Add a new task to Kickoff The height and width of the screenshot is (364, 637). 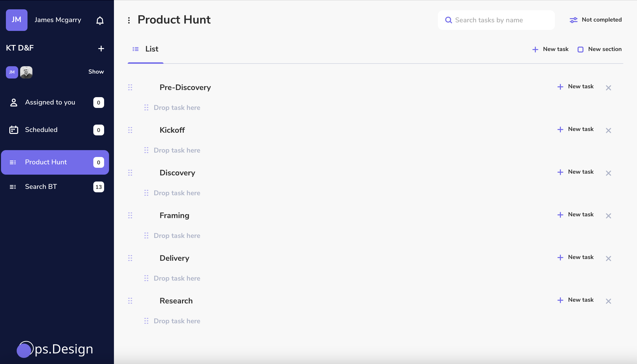pos(575,130)
